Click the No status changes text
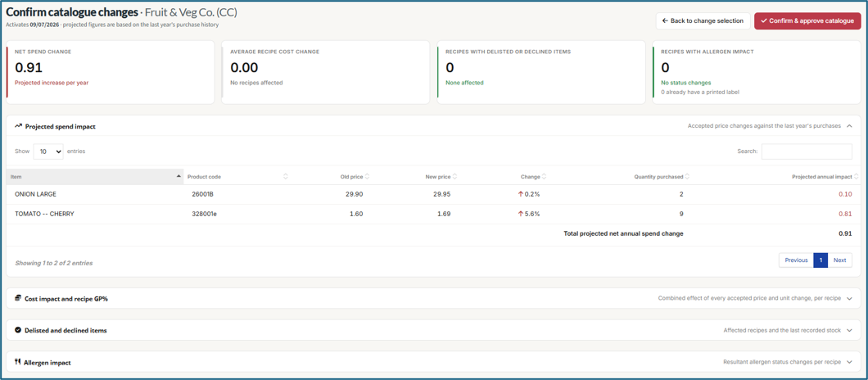This screenshot has height=380, width=868. pyautogui.click(x=686, y=83)
